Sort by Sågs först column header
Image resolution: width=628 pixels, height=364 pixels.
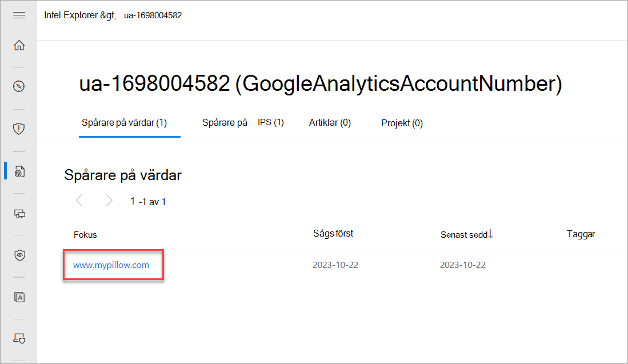pyautogui.click(x=333, y=234)
